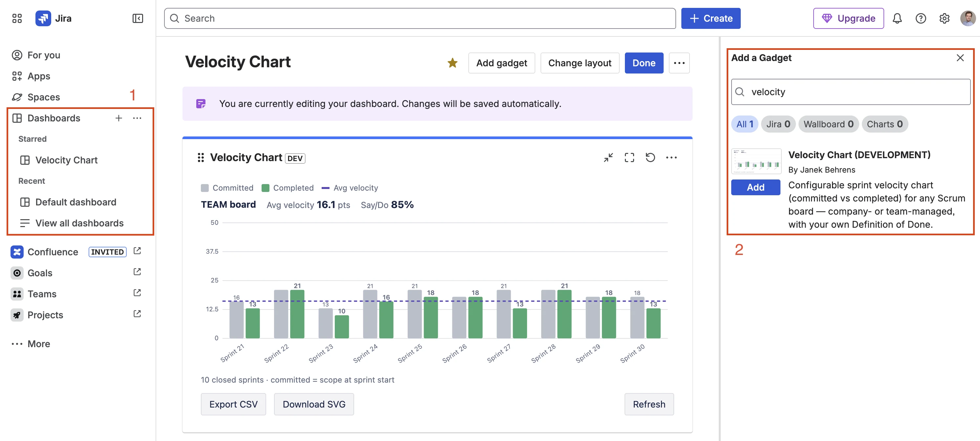Open Projects external link icon
This screenshot has width=980, height=441.
point(137,314)
